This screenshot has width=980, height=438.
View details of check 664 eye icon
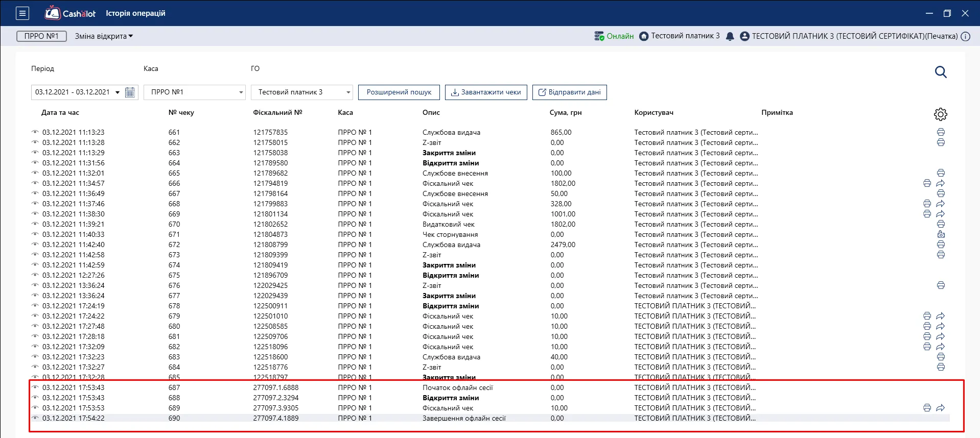pyautogui.click(x=35, y=162)
